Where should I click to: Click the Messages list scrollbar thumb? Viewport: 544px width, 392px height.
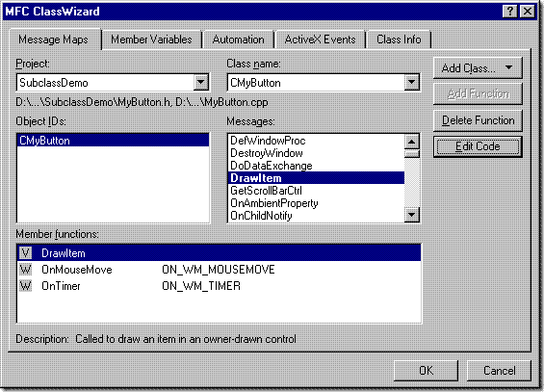pos(412,154)
